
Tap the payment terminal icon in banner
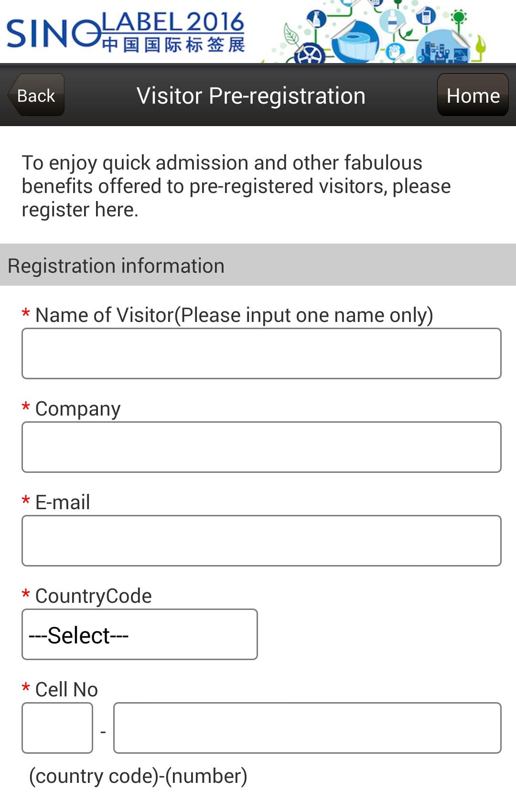click(x=426, y=17)
